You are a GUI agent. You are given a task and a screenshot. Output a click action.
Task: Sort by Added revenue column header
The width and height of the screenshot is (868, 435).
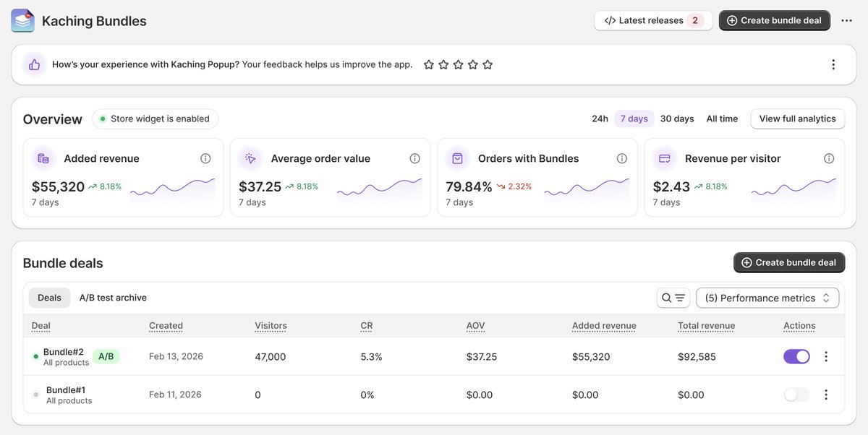(x=604, y=326)
